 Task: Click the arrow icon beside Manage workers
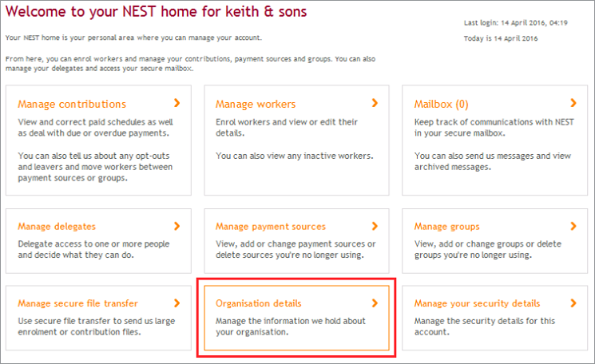pos(375,104)
